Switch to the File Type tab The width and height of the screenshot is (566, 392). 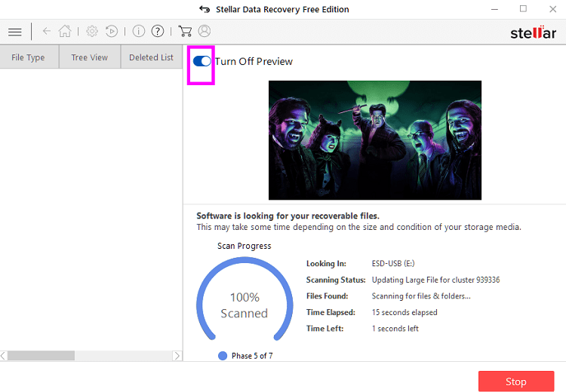(x=28, y=57)
